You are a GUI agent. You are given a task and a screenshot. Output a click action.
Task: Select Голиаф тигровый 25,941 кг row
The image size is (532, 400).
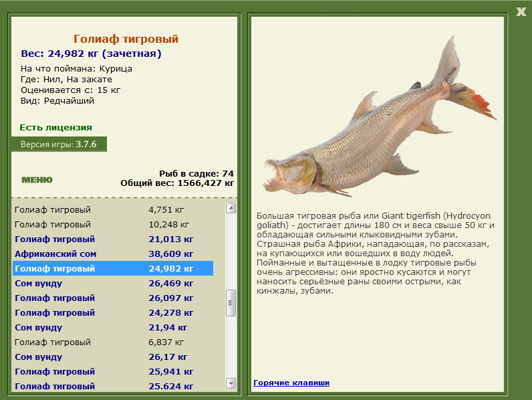click(113, 371)
